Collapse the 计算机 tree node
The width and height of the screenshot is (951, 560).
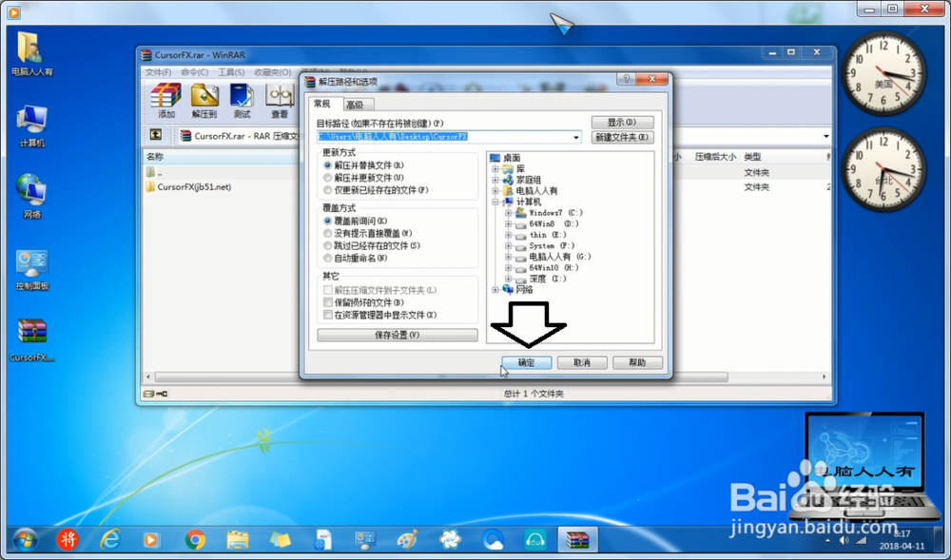[495, 202]
